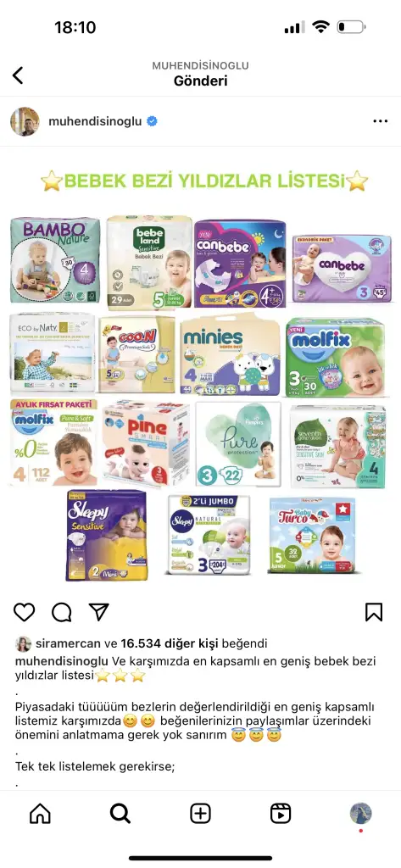Like the post with heart icon
The width and height of the screenshot is (401, 868).
(24, 612)
